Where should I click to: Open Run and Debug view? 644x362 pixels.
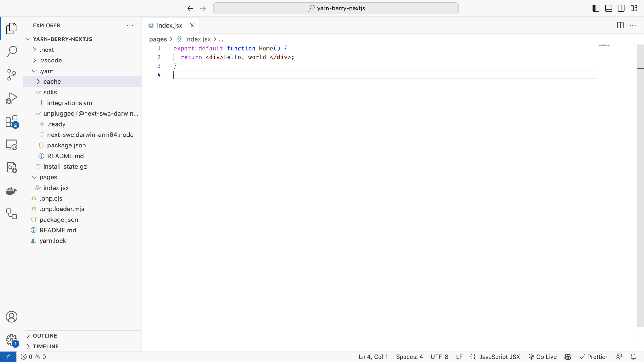point(11,98)
